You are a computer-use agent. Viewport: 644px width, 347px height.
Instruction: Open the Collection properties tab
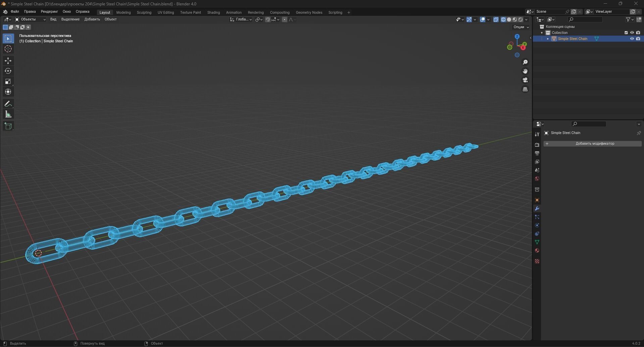click(x=537, y=189)
